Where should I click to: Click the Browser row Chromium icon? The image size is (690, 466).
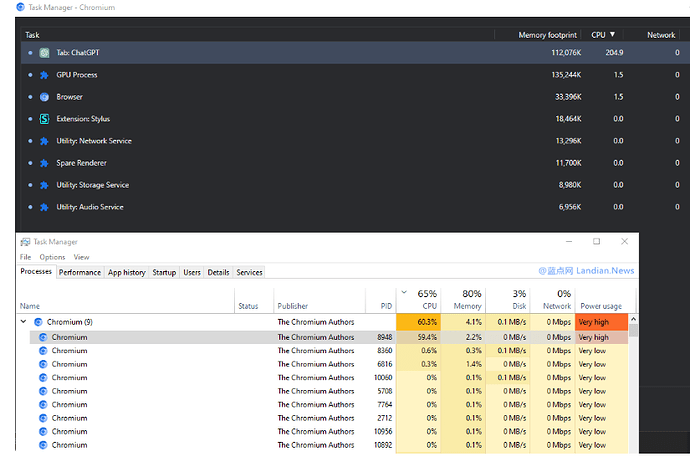(x=44, y=97)
